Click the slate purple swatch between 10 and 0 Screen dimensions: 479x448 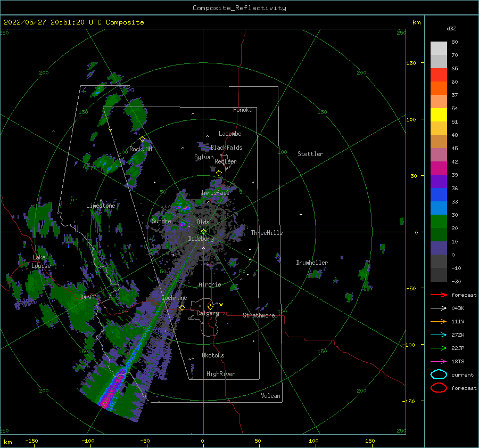coord(439,248)
